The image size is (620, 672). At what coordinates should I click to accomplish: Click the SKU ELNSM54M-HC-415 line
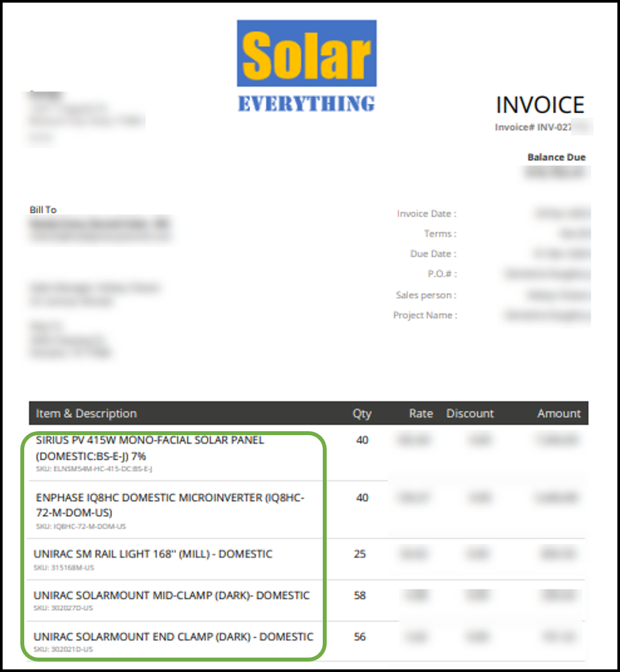point(94,469)
